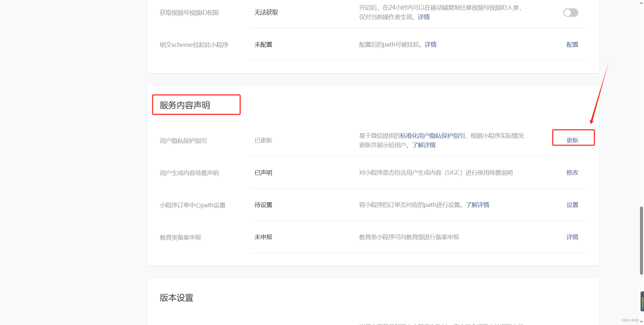Viewport: 644px width, 325px height.
Task: Click 更新 for 用户隐私保护指引
Action: [x=572, y=140]
